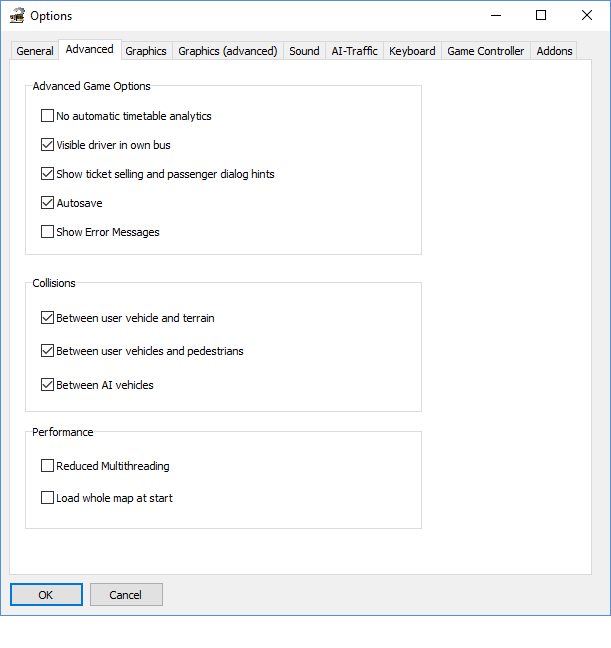Open the Game Controller tab
The width and height of the screenshot is (611, 648).
coord(485,51)
